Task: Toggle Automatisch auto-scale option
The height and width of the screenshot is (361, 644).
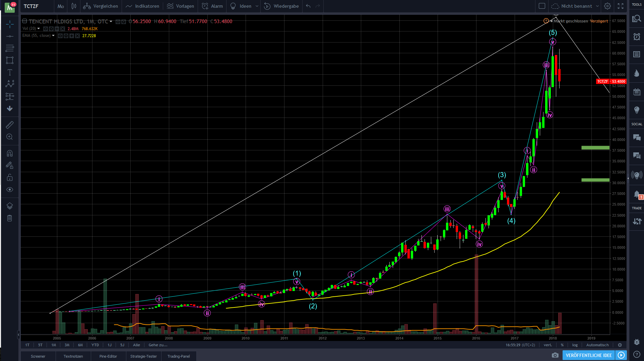Action: (597, 345)
